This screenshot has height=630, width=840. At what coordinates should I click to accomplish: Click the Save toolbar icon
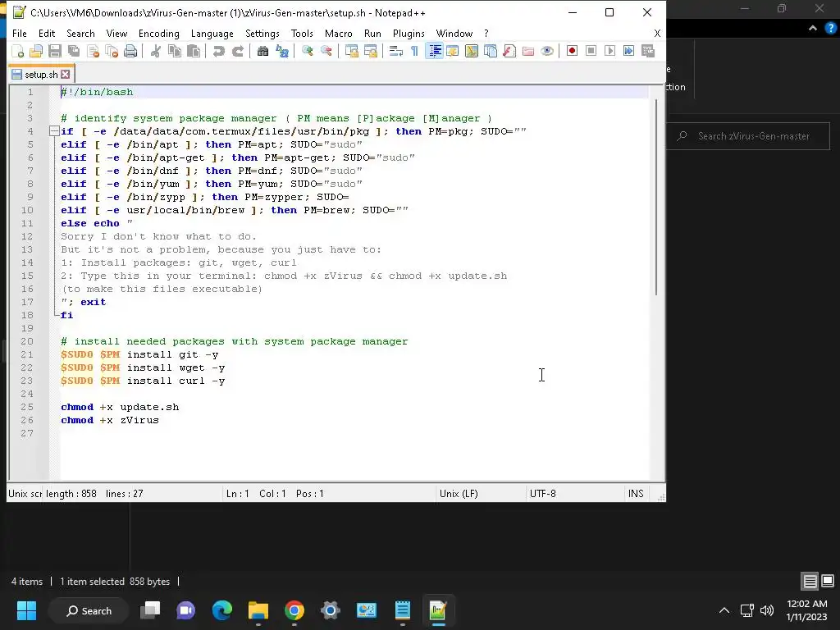(55, 51)
